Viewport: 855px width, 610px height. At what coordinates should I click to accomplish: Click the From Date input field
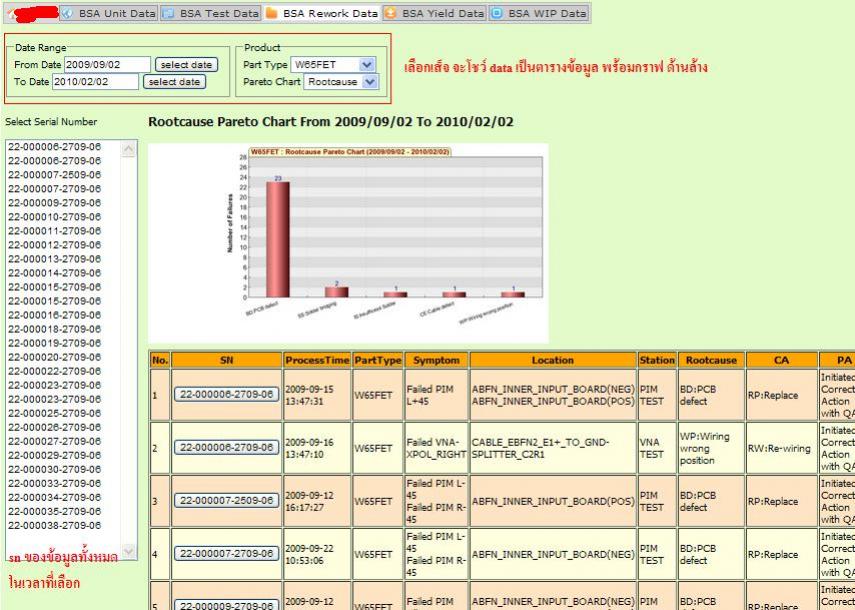click(107, 64)
